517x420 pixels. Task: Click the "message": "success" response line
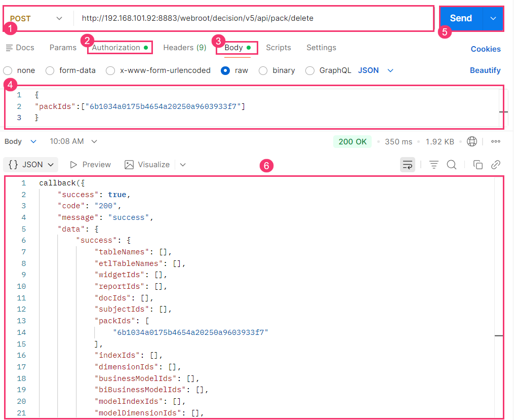105,217
